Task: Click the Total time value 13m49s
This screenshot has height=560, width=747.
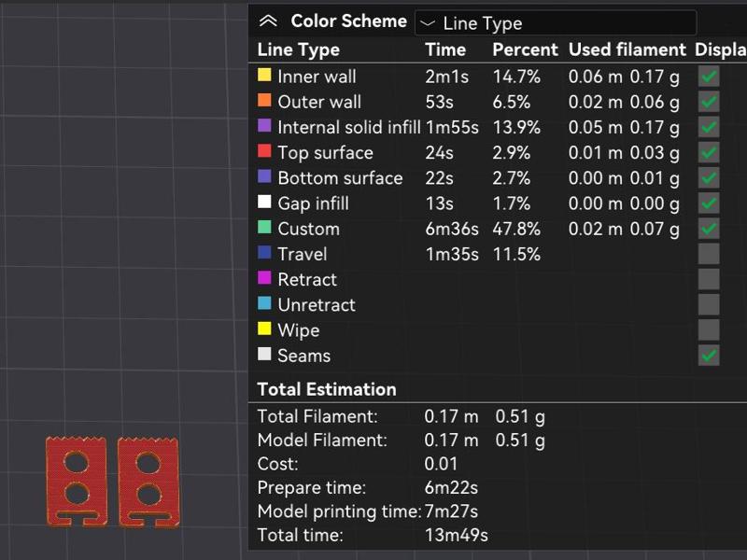Action: pos(456,535)
